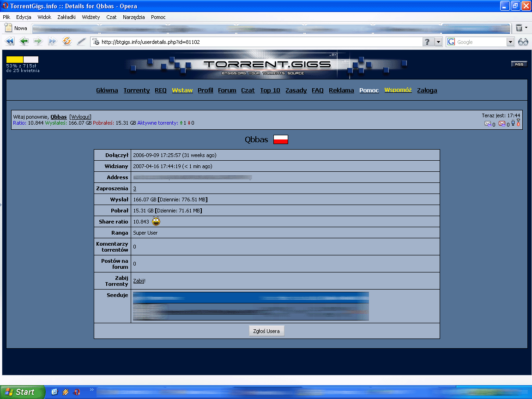Go to the Główna page
Screen dimensions: 532x399
coord(107,90)
